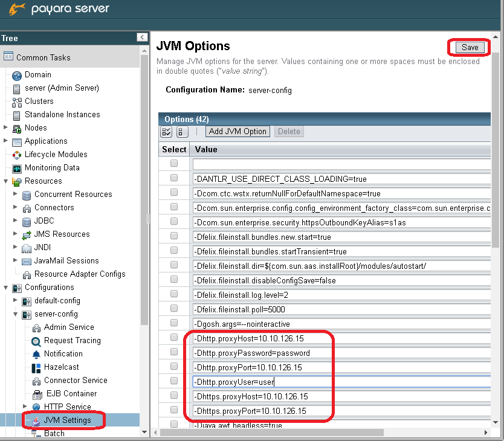Open Resource Adapter Configs item
Viewport: 504px width, 441px height.
point(80,274)
